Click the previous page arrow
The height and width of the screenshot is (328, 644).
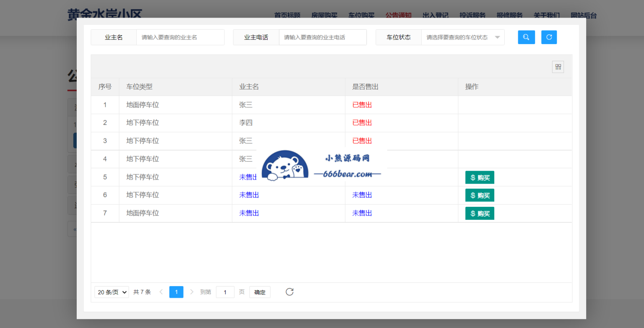coord(161,292)
